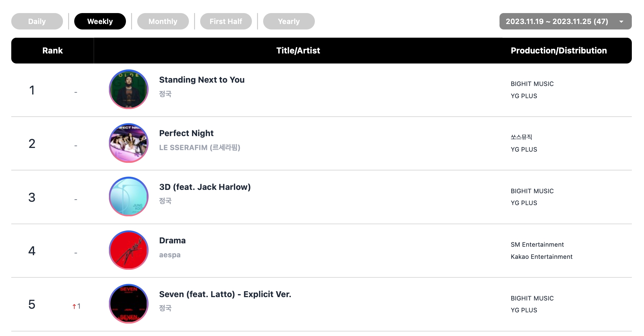Expand the week date range dropdown
The width and height of the screenshot is (644, 336).
tap(557, 21)
